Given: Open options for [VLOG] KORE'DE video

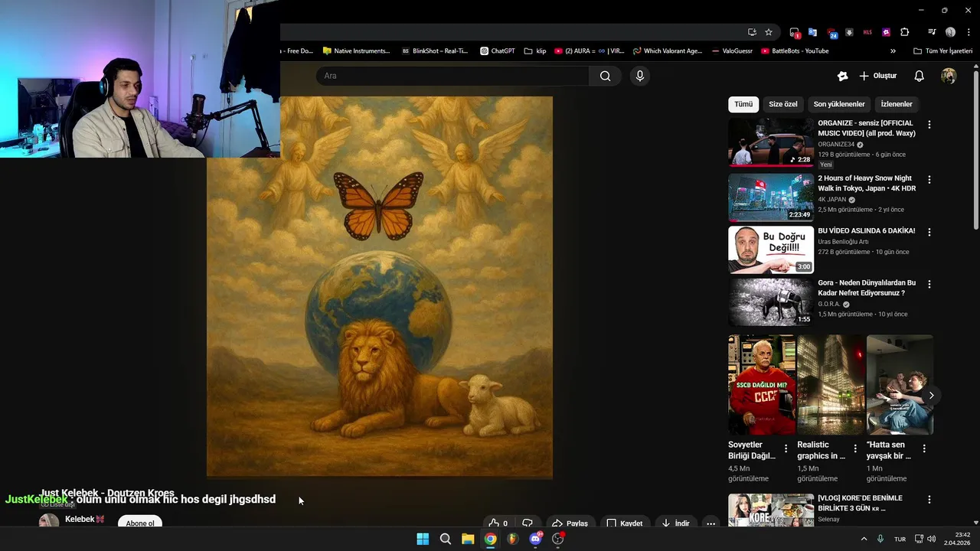Looking at the screenshot, I should [929, 500].
